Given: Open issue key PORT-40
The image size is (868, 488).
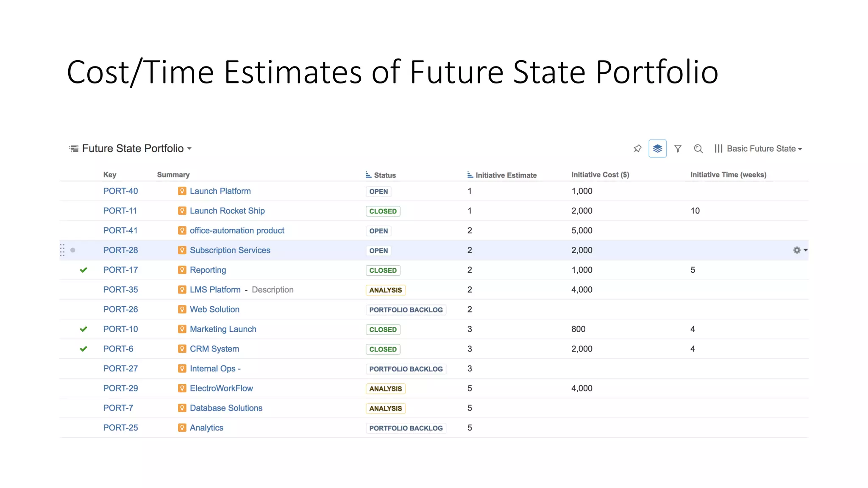Looking at the screenshot, I should point(120,191).
